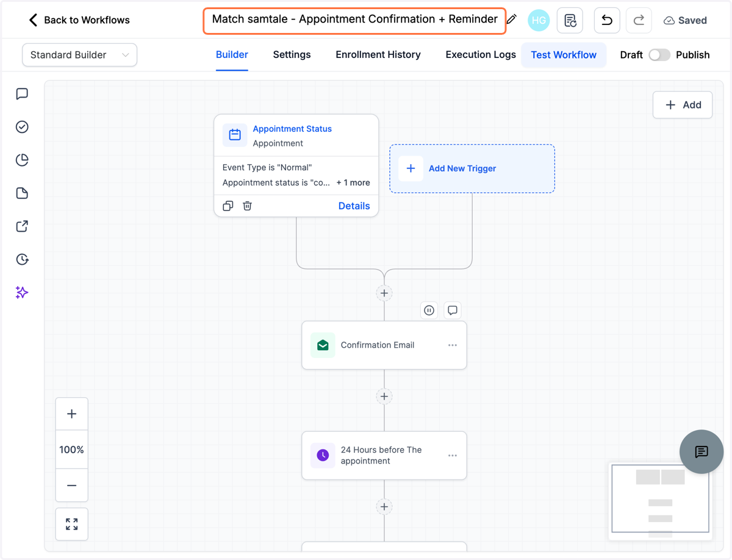Click the Event Type is "Normal" filter text
Image resolution: width=732 pixels, height=560 pixels.
pyautogui.click(x=267, y=168)
